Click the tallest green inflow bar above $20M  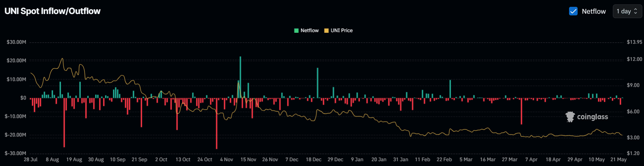coord(240,77)
